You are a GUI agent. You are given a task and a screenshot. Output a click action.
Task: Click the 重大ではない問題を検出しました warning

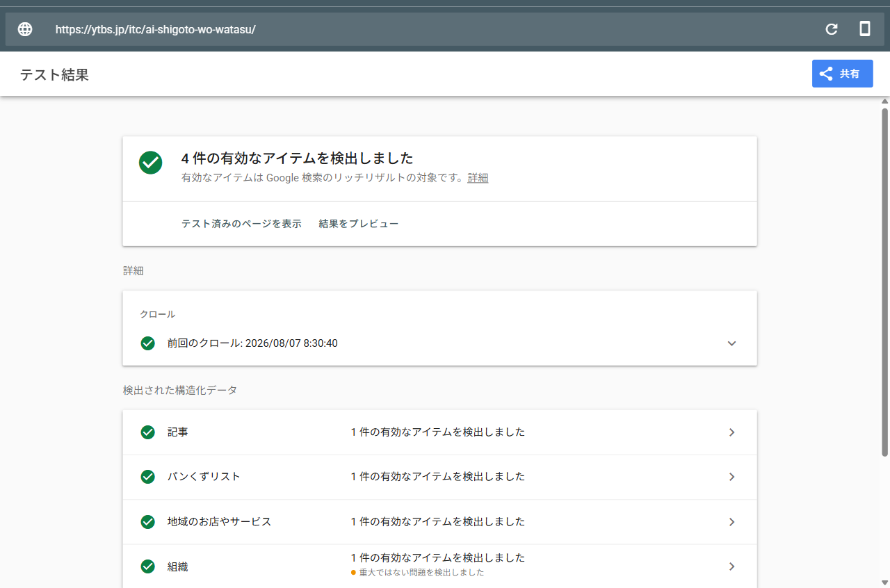click(x=418, y=573)
